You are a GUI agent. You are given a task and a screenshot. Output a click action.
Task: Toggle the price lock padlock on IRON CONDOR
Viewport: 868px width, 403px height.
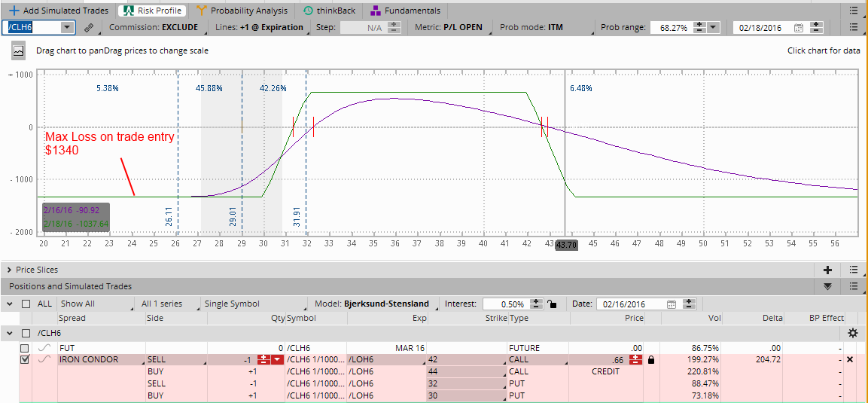[651, 360]
